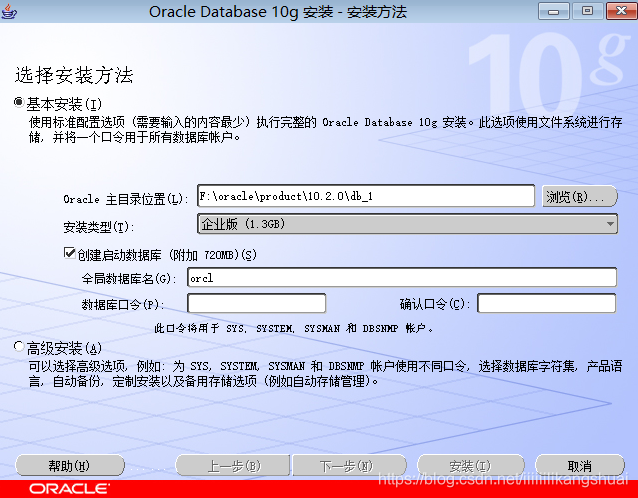This screenshot has width=638, height=498.
Task: Click the 确认口令 confirmation field
Action: pyautogui.click(x=546, y=303)
